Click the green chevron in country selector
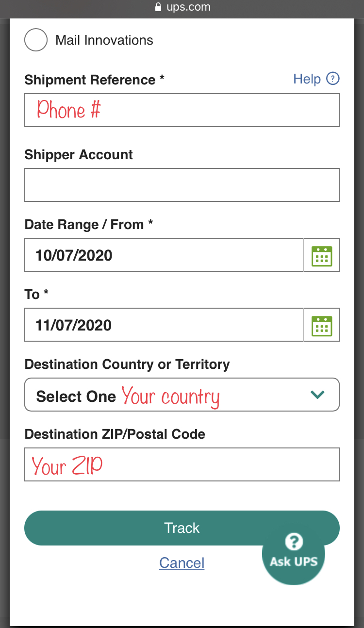Image resolution: width=364 pixels, height=628 pixels. coord(317,395)
